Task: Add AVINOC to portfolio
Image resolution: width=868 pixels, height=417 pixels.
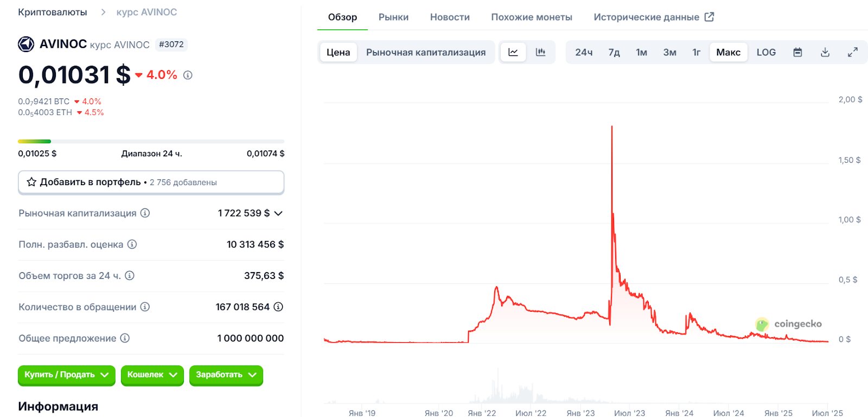Action: tap(151, 182)
